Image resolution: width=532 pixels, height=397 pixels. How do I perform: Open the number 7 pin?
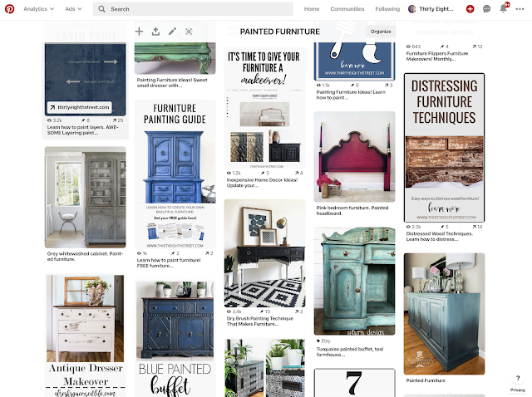click(354, 383)
